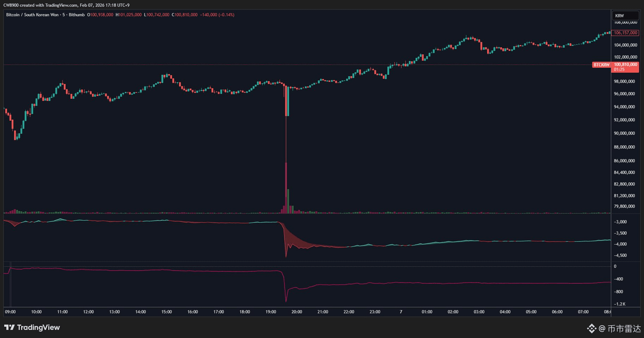Click the green recovery candle after the crash

[288, 101]
